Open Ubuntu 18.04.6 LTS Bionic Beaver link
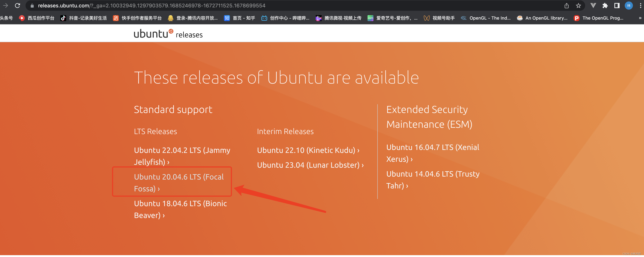This screenshot has width=644, height=257. pyautogui.click(x=180, y=209)
